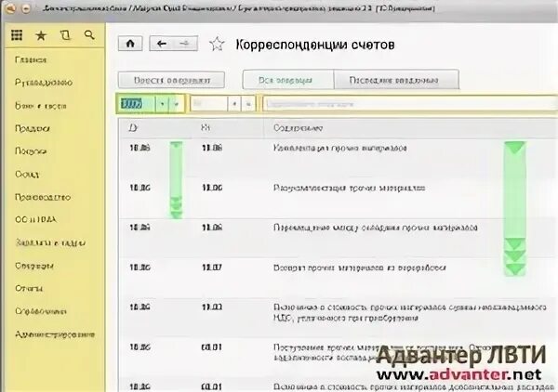The width and height of the screenshot is (558, 392).
Task: Open the History icon in the top panel
Action: (65, 34)
